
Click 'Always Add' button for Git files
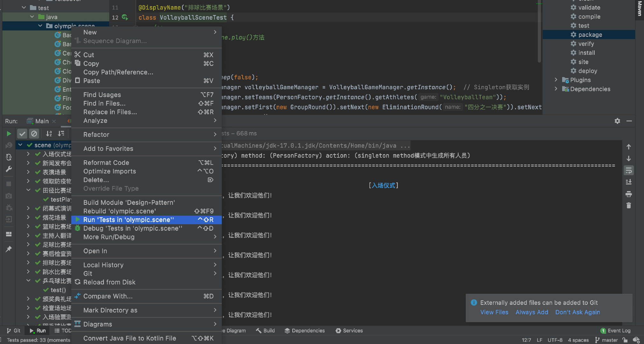coord(532,312)
